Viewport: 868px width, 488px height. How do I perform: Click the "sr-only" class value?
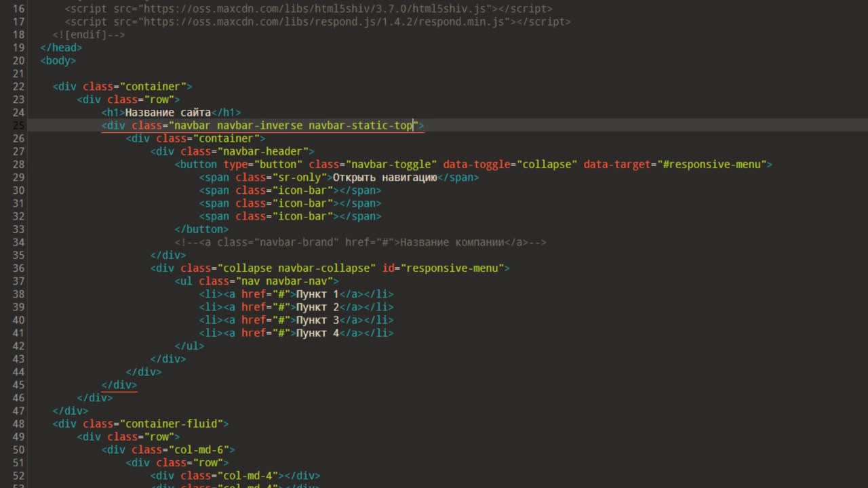299,177
